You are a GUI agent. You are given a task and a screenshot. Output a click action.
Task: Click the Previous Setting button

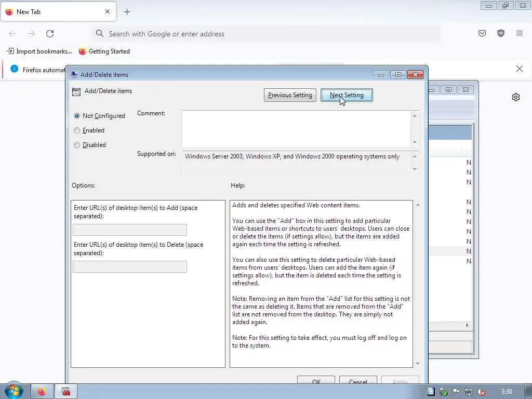(x=290, y=95)
